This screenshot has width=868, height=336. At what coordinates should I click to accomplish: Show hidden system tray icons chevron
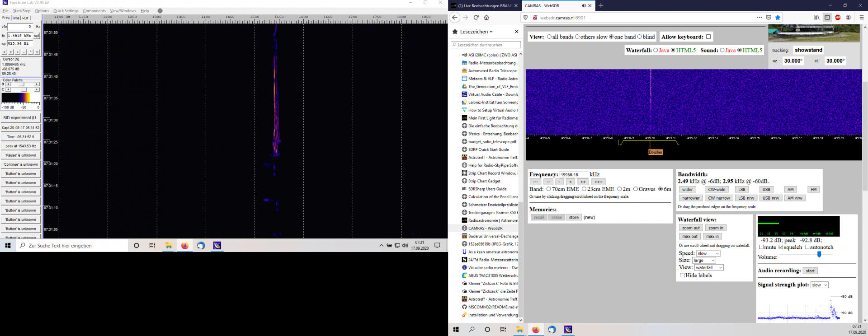click(381, 246)
